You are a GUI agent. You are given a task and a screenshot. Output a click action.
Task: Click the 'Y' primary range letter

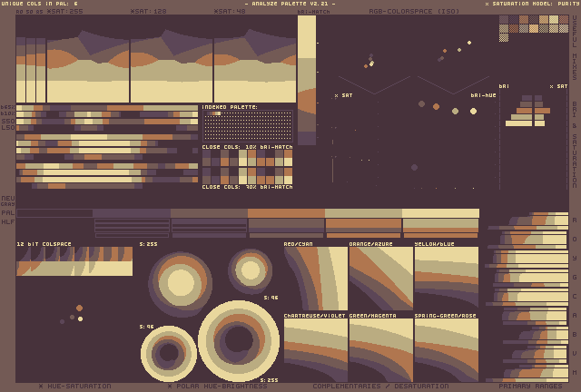pos(575,259)
